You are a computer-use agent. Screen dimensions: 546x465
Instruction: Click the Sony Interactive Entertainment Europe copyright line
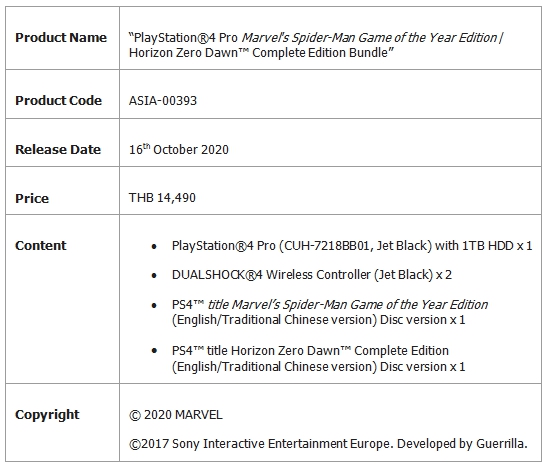pos(328,444)
